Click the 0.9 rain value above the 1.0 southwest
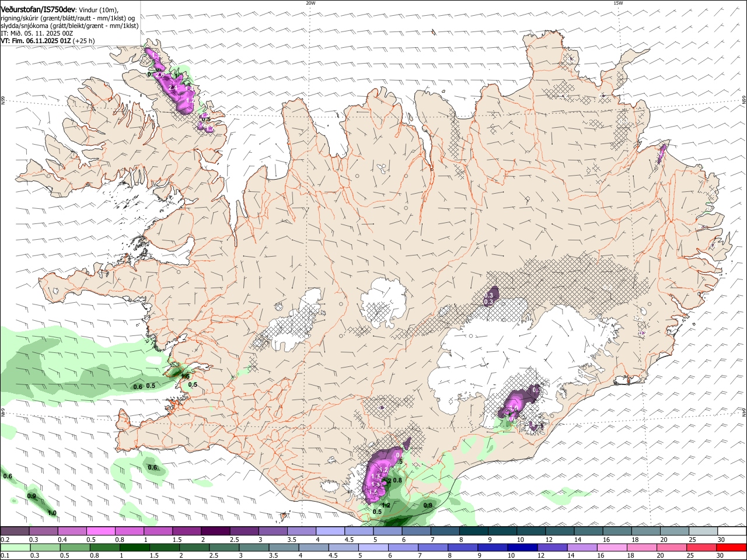Screen dimensions: 747x560 [32, 496]
